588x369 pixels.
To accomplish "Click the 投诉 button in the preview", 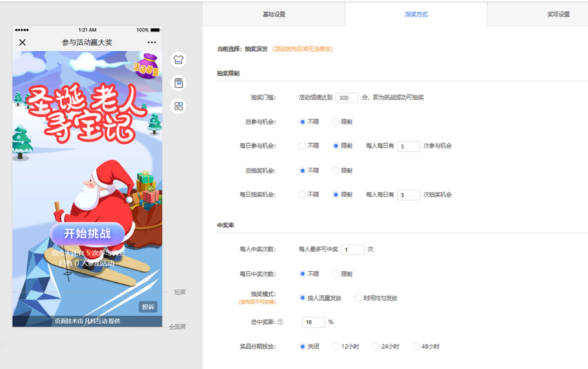I will [148, 307].
